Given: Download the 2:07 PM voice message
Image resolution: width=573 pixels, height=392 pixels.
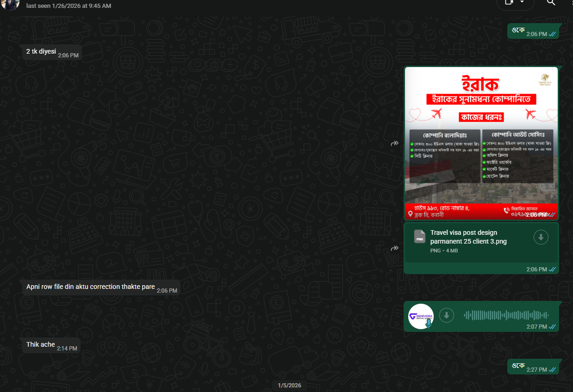Looking at the screenshot, I should point(446,315).
